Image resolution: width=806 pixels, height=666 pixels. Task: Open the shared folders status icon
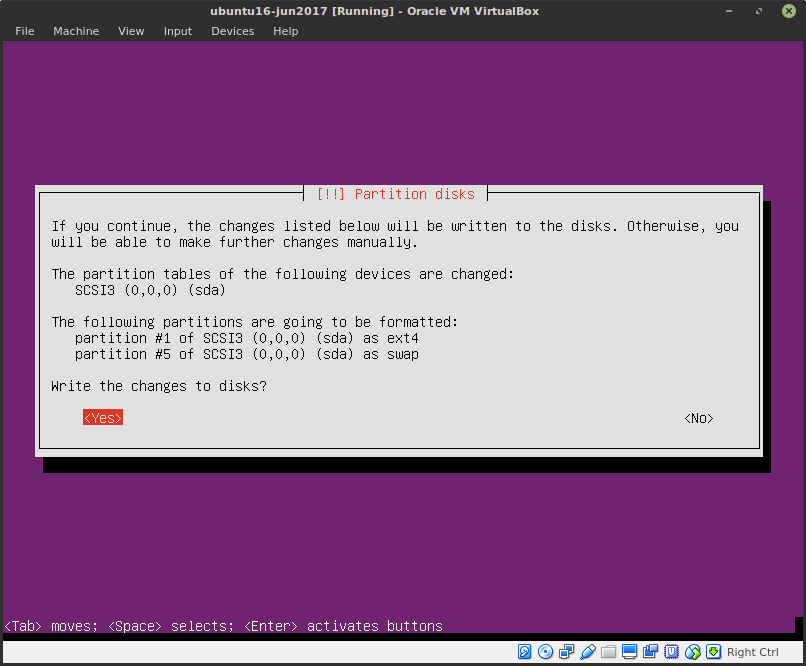[609, 651]
